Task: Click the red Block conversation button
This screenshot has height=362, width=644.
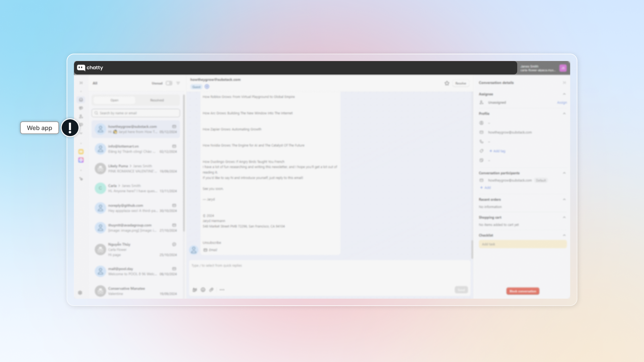Action: [x=523, y=291]
